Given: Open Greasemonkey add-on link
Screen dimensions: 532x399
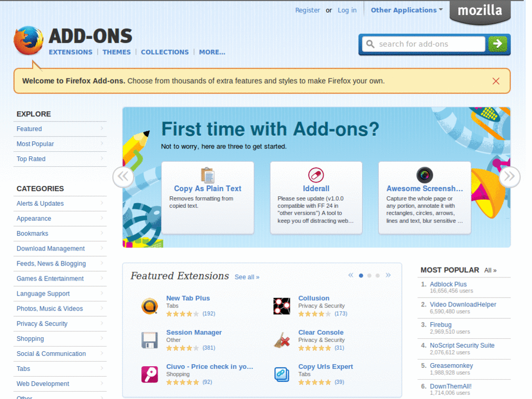Looking at the screenshot, I should (451, 366).
